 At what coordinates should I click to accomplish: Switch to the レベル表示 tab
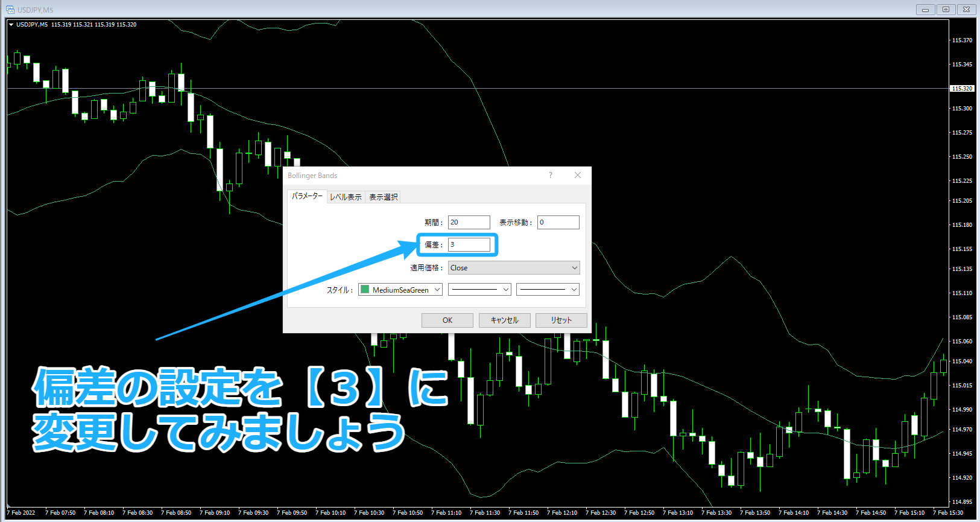(x=346, y=197)
